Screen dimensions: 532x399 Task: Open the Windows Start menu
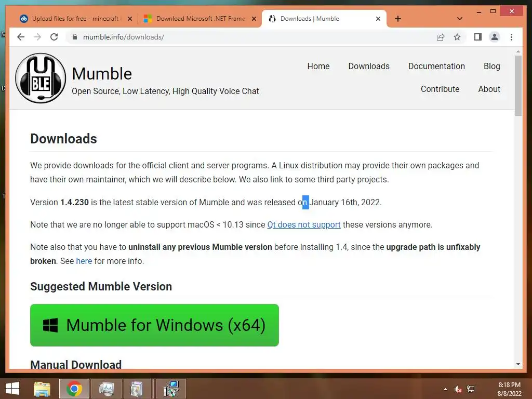point(12,389)
